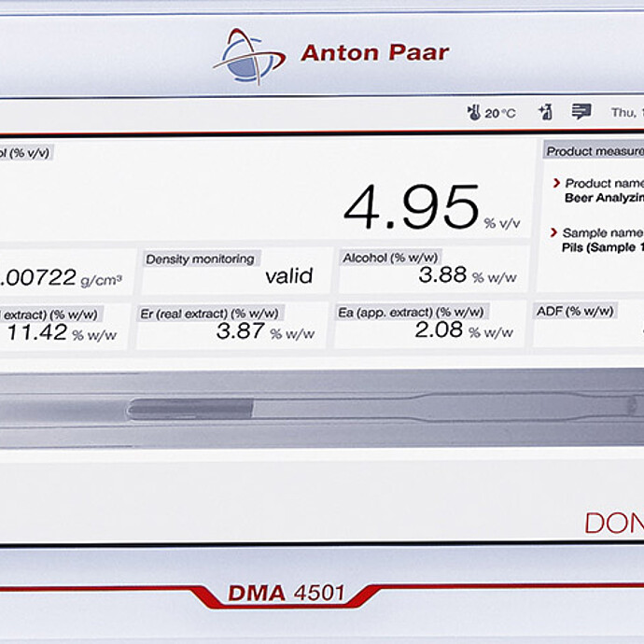Tap the Anton Paar logo
The width and height of the screenshot is (644, 644).
click(331, 55)
